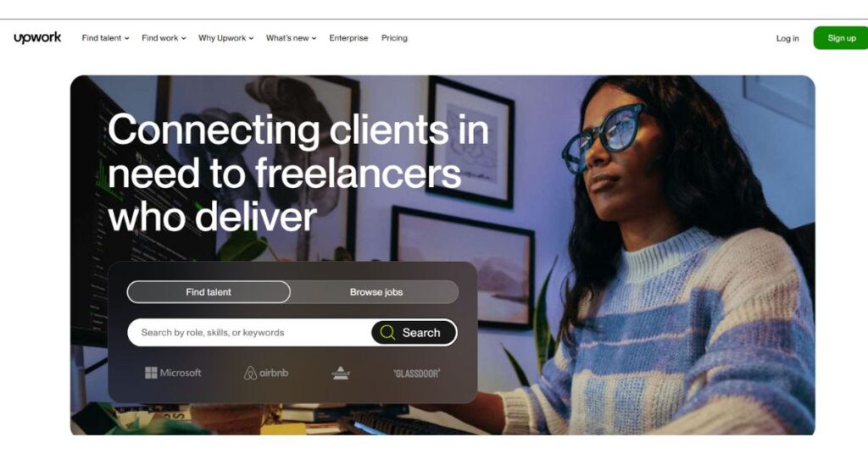868x454 pixels.
Task: Click the Glassdoor logo
Action: coord(416,374)
